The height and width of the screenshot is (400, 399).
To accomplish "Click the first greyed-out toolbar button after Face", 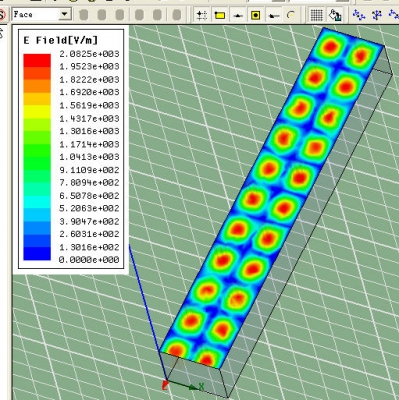I will tap(84, 15).
